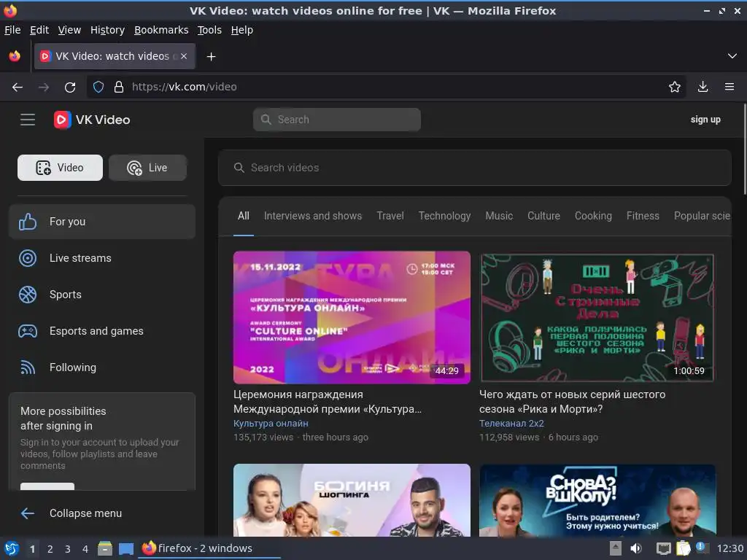
Task: Select the Fitness tab
Action: pos(643,216)
